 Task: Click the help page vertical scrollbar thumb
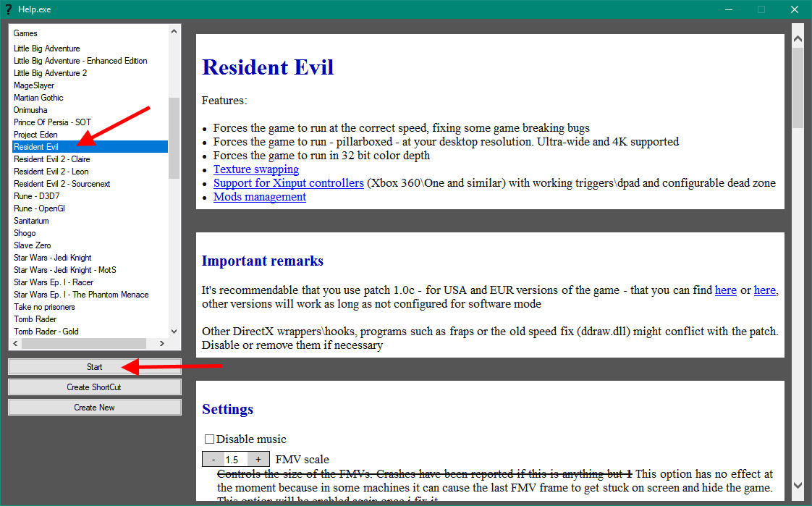pyautogui.click(x=798, y=88)
